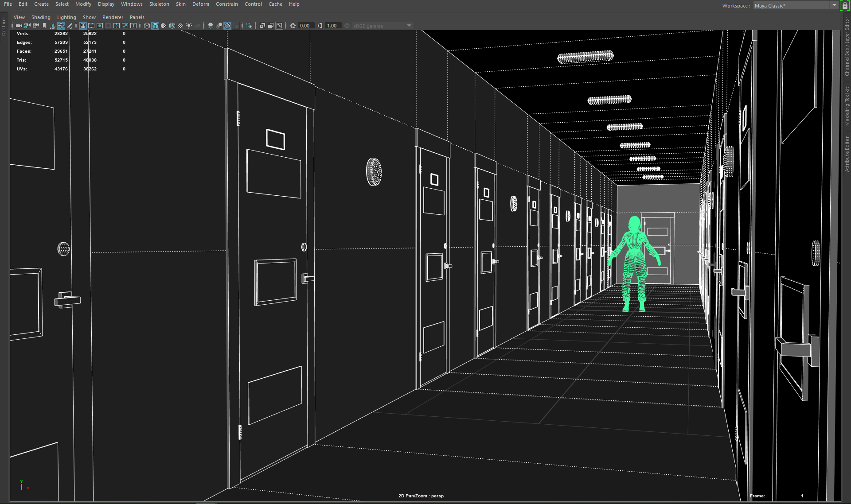Toggle scene lighting with the bulb icon
Image resolution: width=851 pixels, height=504 pixels.
(x=189, y=26)
